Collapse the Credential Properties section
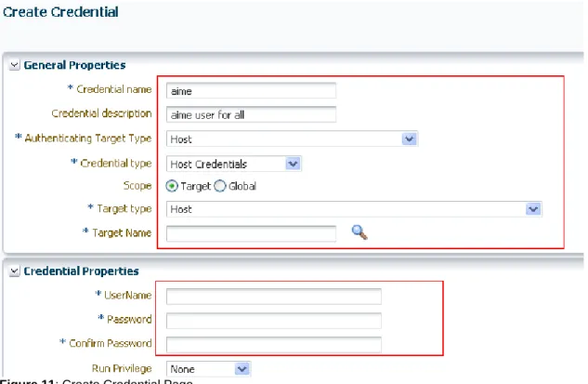The image size is (588, 384). coord(14,271)
